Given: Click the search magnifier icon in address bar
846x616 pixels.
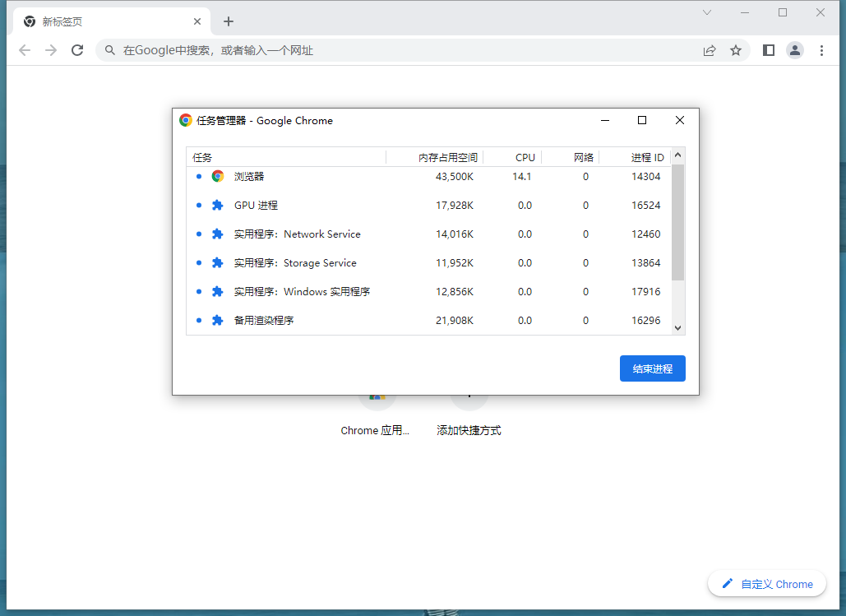Looking at the screenshot, I should 110,50.
